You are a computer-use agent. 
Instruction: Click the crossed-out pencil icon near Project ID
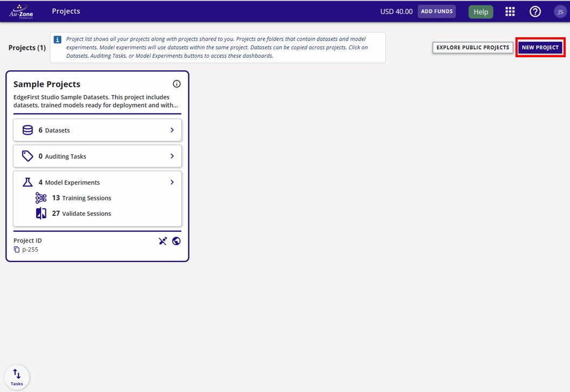163,241
